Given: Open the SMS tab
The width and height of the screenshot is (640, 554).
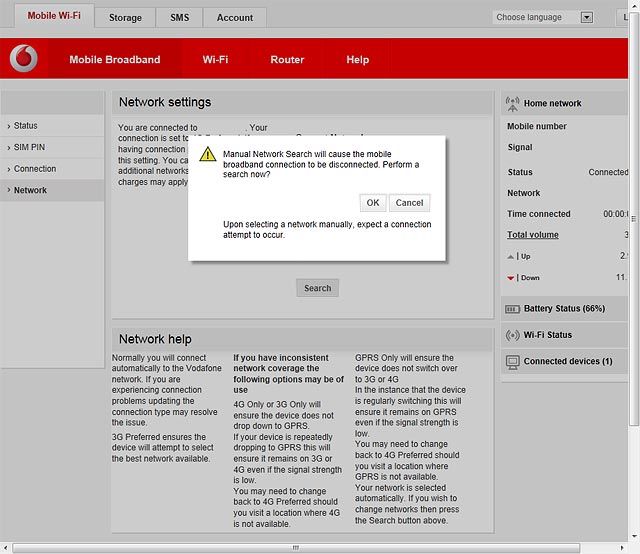Looking at the screenshot, I should [180, 18].
